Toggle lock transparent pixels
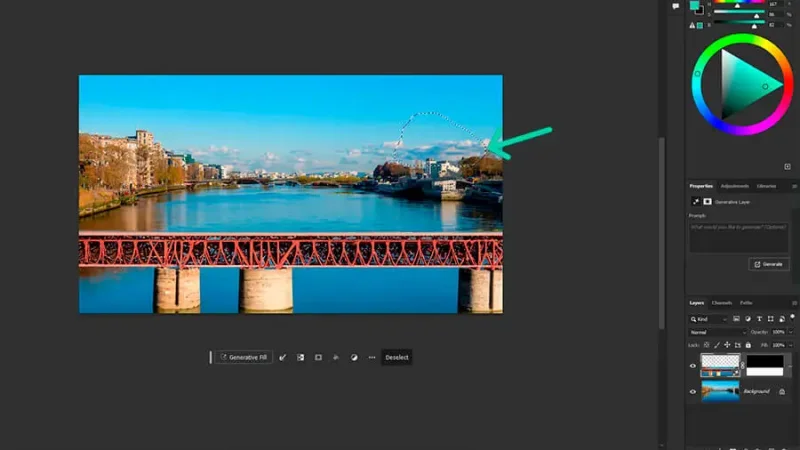800x450 pixels. pos(707,345)
